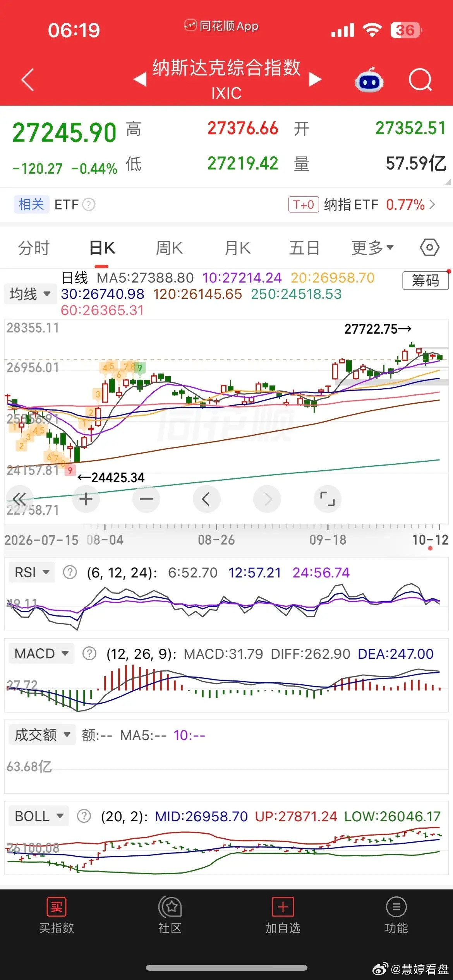Screen dimensions: 453x980
Task: Open chart settings hexagon icon
Action: [x=430, y=247]
